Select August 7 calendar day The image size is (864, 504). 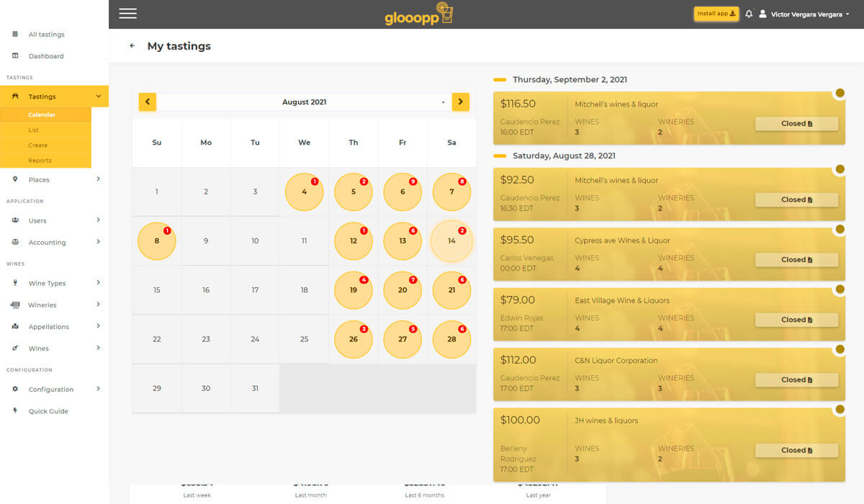tap(451, 192)
